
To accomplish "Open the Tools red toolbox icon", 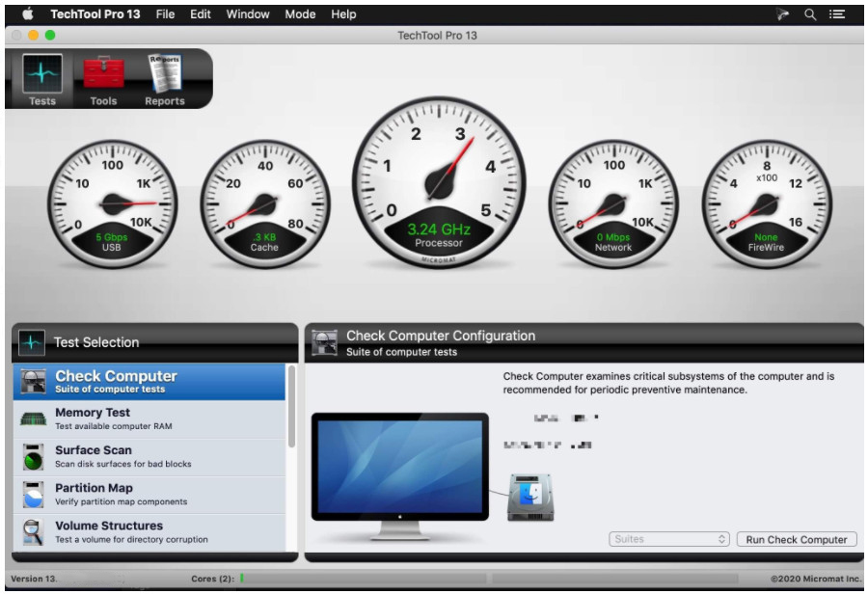I will (x=103, y=72).
